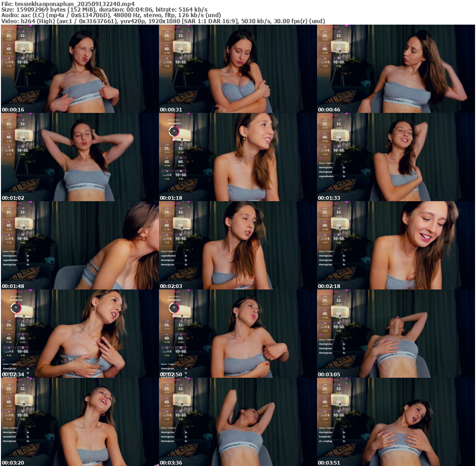Image resolution: width=476 pixels, height=466 pixels.
Task: Click the 00:00:16 timestamp label
Action: coord(13,110)
